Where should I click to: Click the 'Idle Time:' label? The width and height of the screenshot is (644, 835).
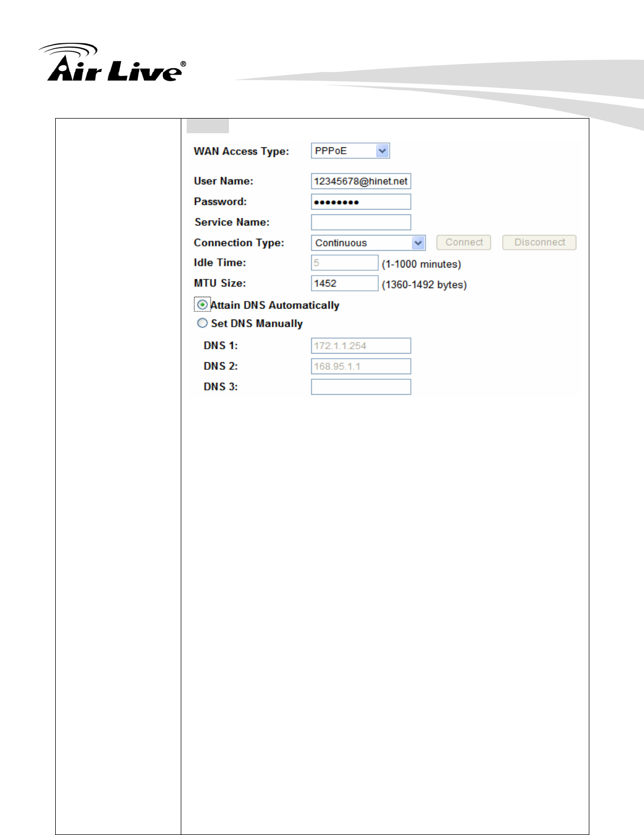click(220, 263)
